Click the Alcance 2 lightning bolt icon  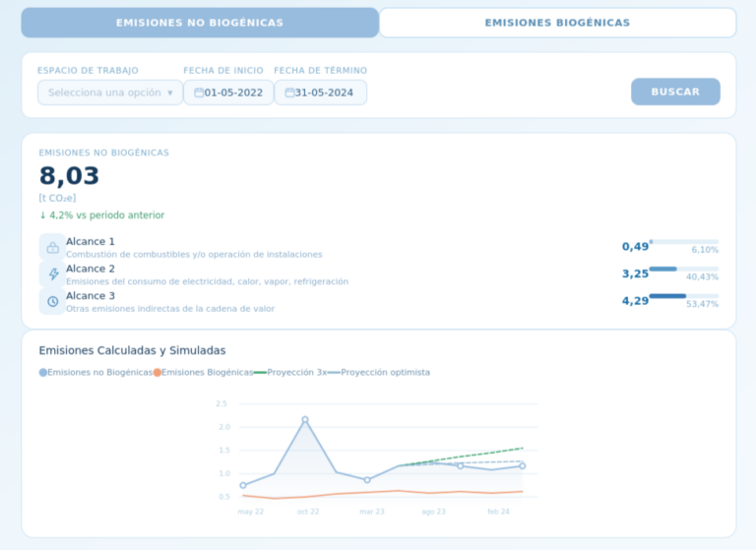point(52,275)
